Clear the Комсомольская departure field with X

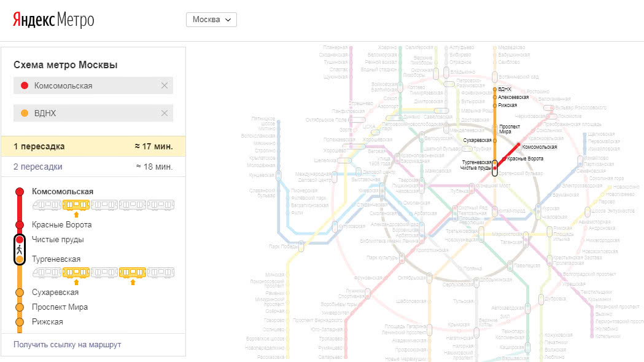pyautogui.click(x=165, y=85)
